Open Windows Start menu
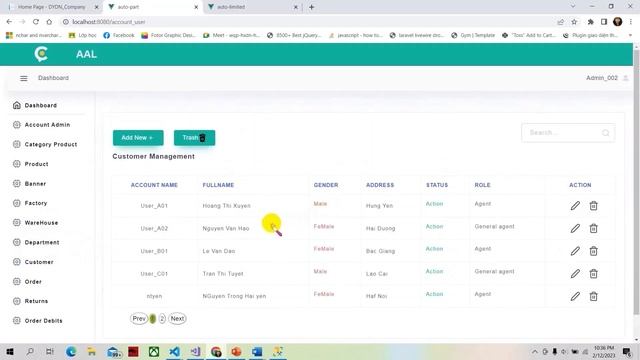Image resolution: width=640 pixels, height=360 pixels. (10, 351)
